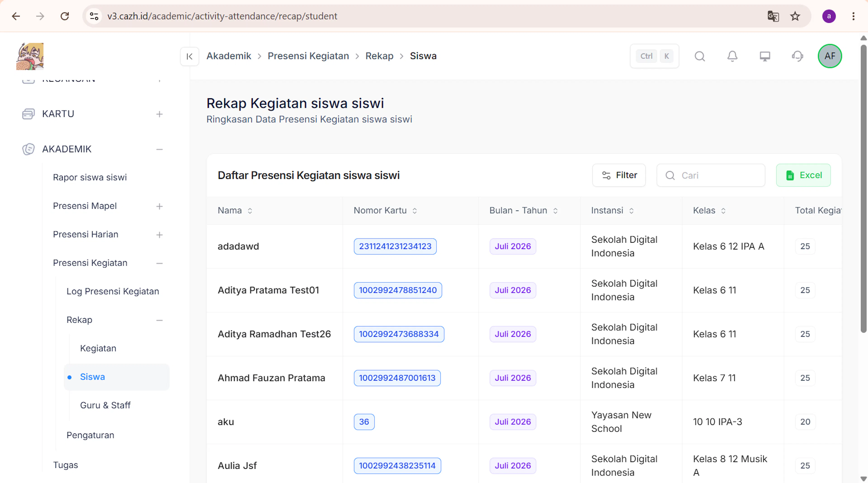This screenshot has width=868, height=483.
Task: Click card number 1002992473688334
Action: coord(399,334)
